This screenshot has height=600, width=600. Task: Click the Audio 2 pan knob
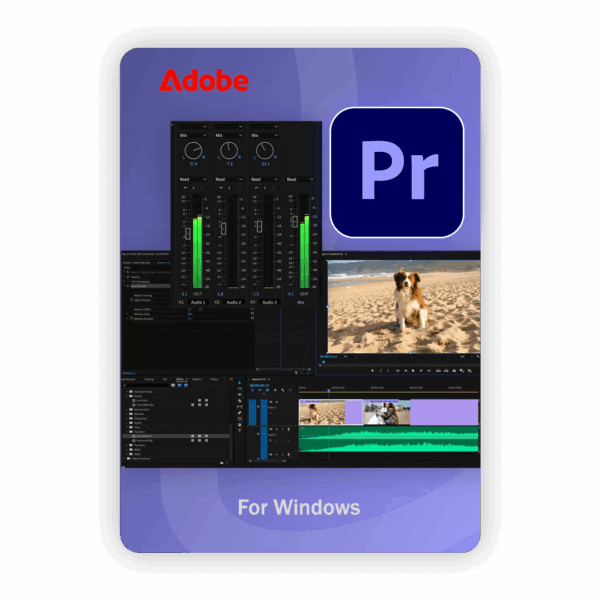(229, 150)
